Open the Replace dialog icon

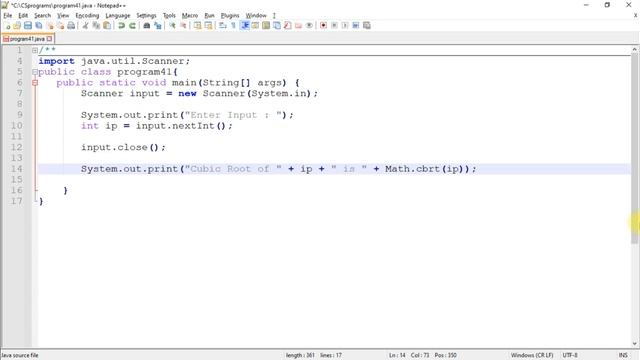(x=158, y=26)
